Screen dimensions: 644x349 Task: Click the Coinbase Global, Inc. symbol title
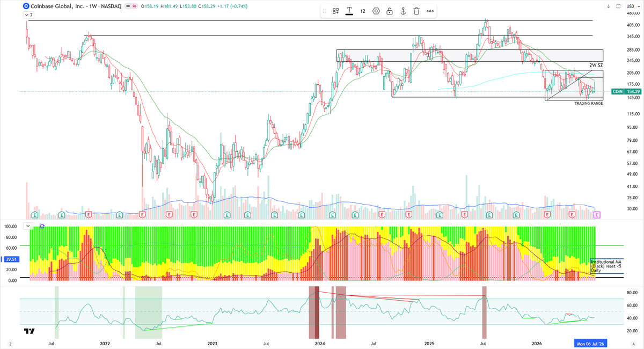(57, 6)
